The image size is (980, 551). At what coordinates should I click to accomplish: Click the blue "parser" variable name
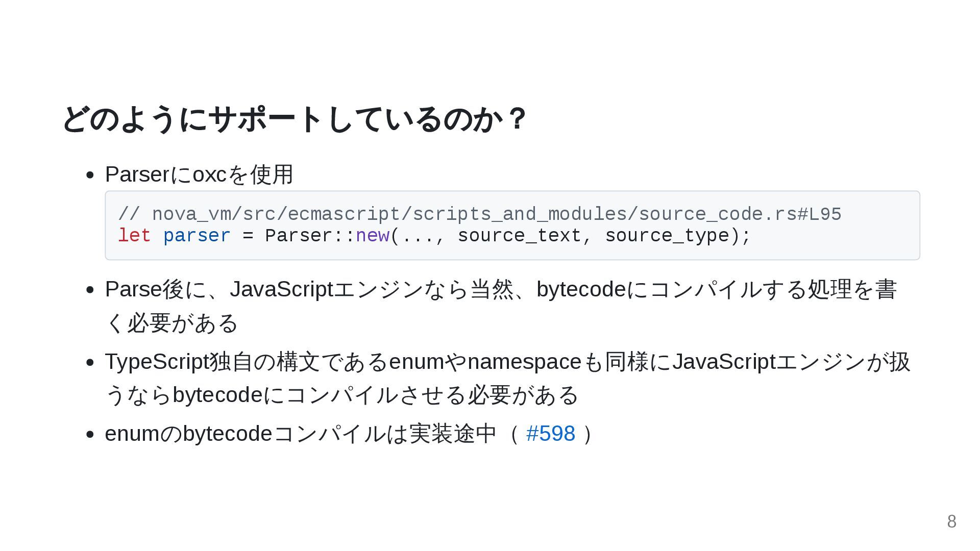point(197,236)
